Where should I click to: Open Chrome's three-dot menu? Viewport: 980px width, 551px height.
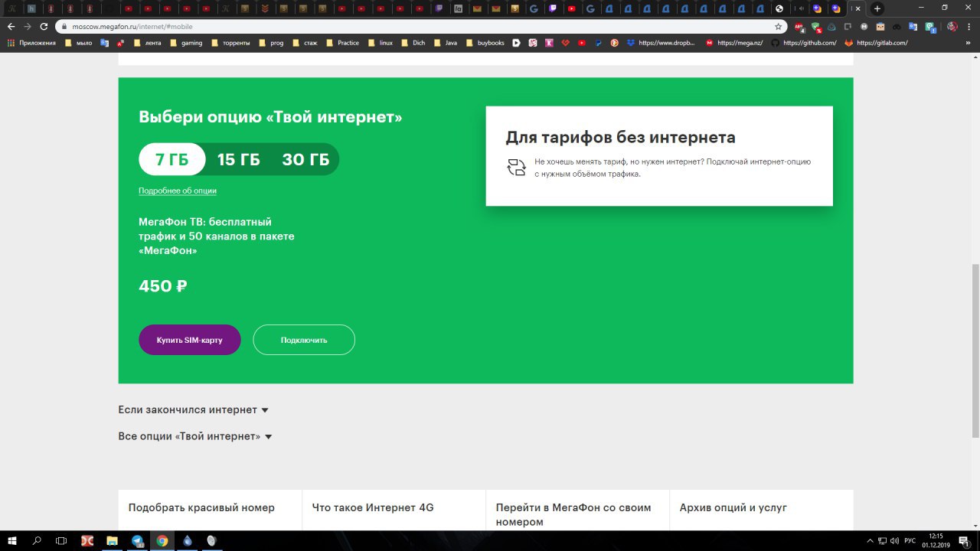coord(969,26)
